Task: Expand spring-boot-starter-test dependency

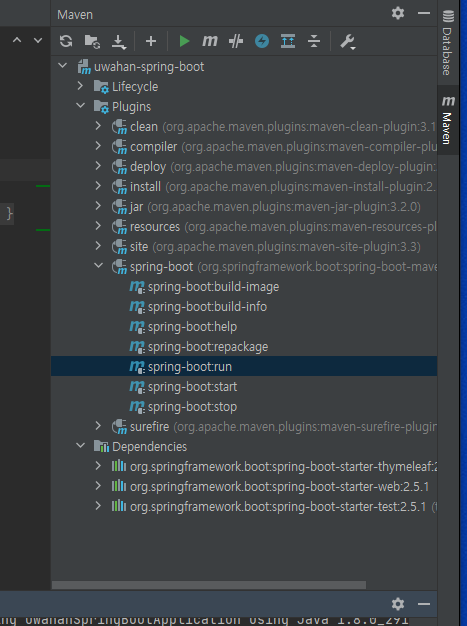Action: click(x=98, y=506)
